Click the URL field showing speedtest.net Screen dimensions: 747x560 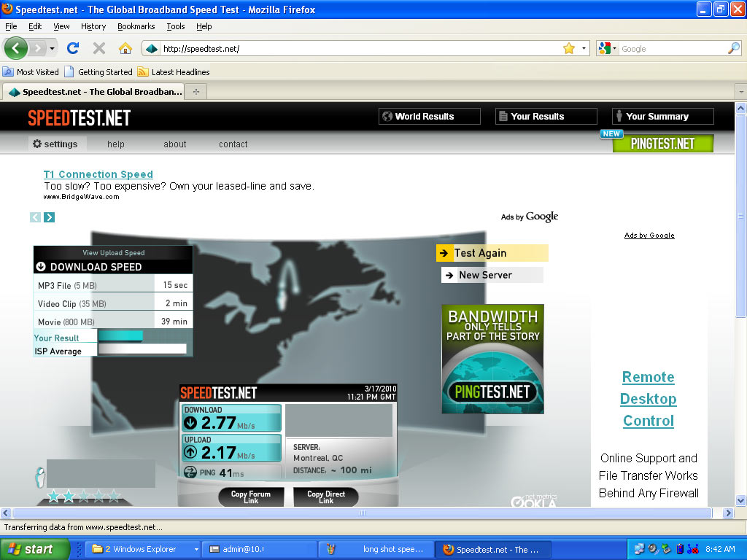[x=360, y=49]
